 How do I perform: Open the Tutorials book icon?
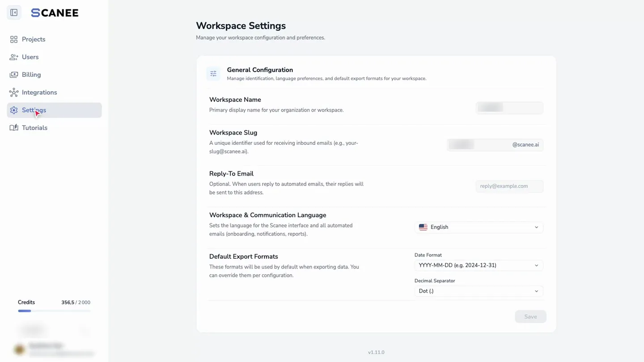(14, 128)
